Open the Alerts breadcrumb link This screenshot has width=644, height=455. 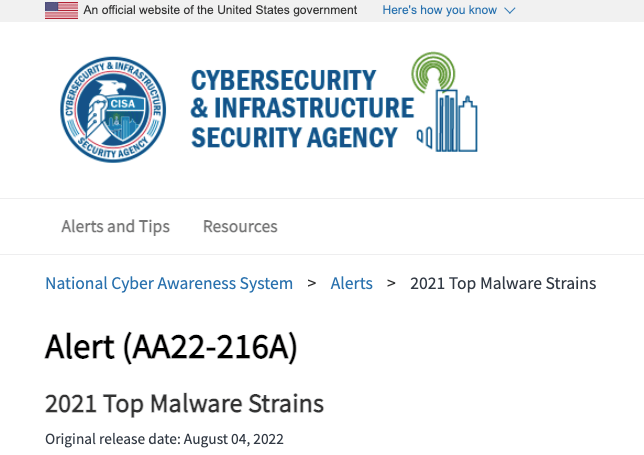(x=351, y=283)
